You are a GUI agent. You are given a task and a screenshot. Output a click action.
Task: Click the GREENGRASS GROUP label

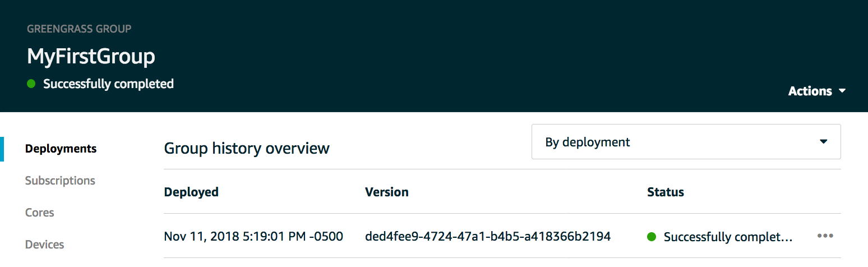(x=79, y=29)
